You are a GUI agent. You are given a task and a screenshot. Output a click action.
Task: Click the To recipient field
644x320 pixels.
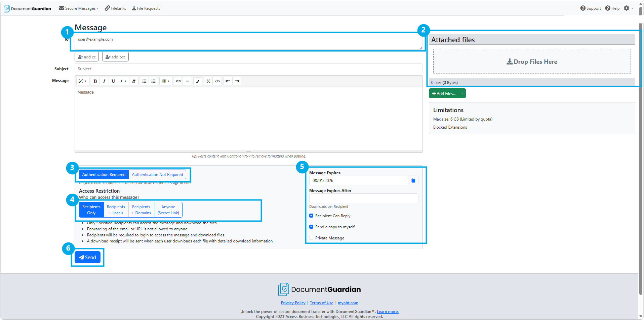pyautogui.click(x=248, y=42)
